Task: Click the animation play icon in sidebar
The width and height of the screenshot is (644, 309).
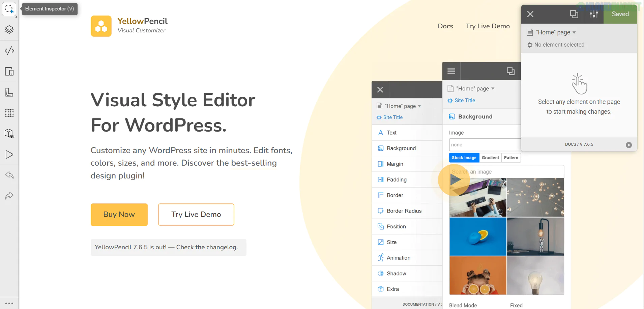Action: pyautogui.click(x=9, y=154)
